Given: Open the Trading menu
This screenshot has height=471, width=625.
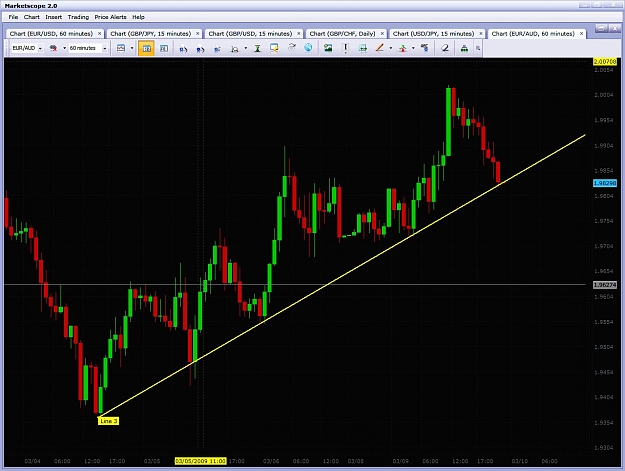Looking at the screenshot, I should click(x=78, y=17).
